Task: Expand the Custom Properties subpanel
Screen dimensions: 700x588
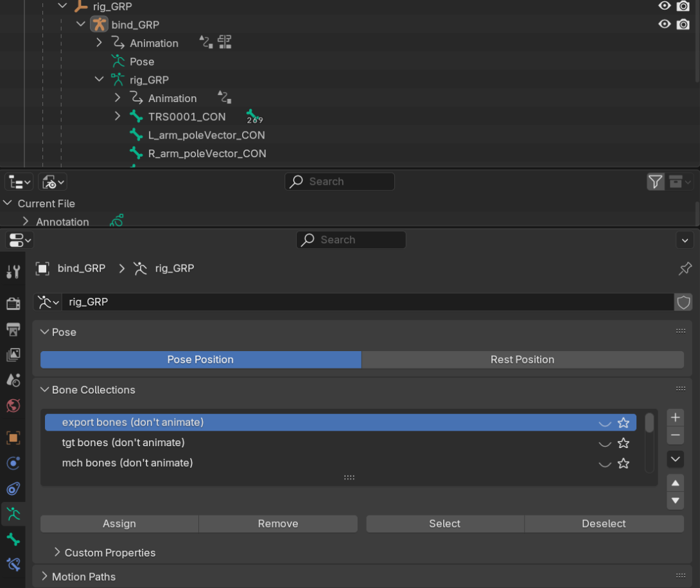Action: pyautogui.click(x=58, y=553)
